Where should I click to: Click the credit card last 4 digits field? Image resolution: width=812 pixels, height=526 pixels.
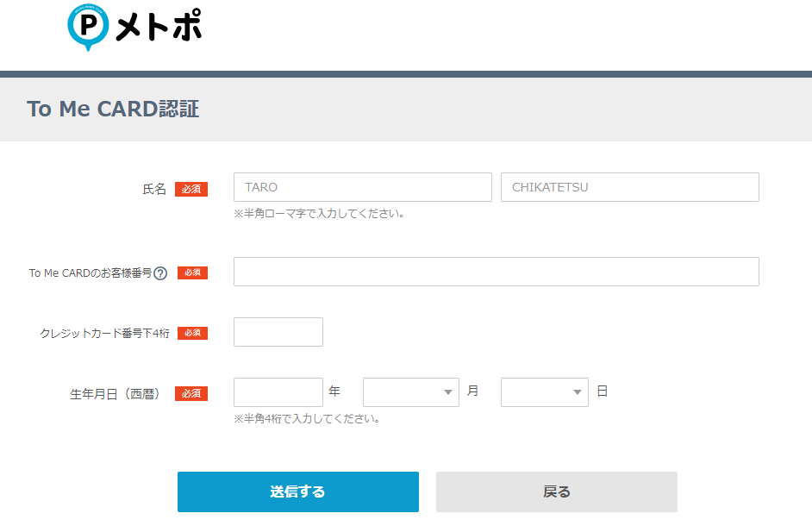click(x=278, y=332)
